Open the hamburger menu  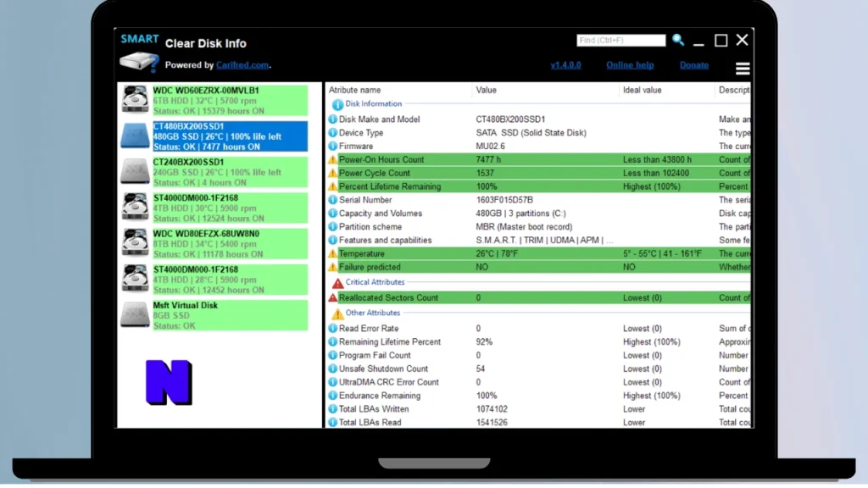743,68
